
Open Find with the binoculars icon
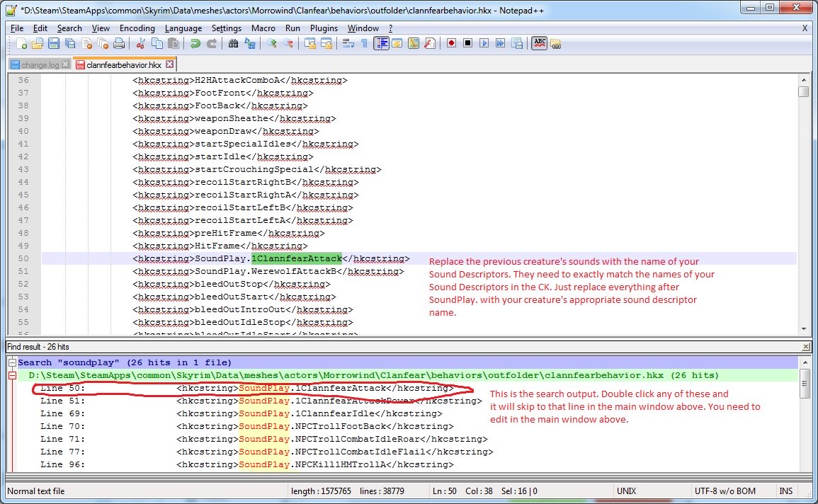pyautogui.click(x=233, y=44)
